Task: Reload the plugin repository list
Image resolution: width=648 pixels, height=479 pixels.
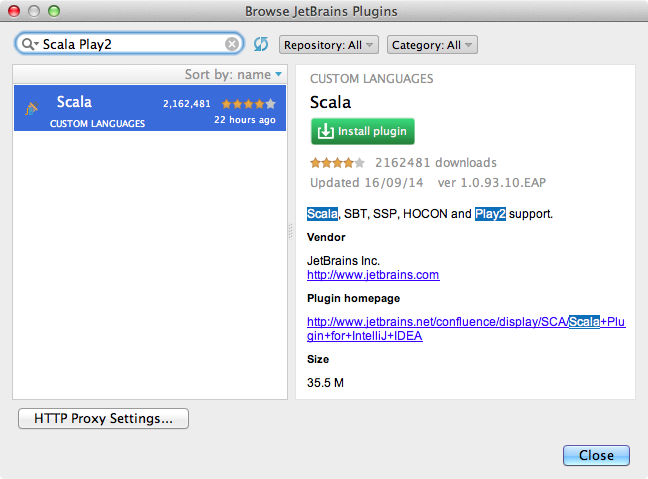Action: 261,44
